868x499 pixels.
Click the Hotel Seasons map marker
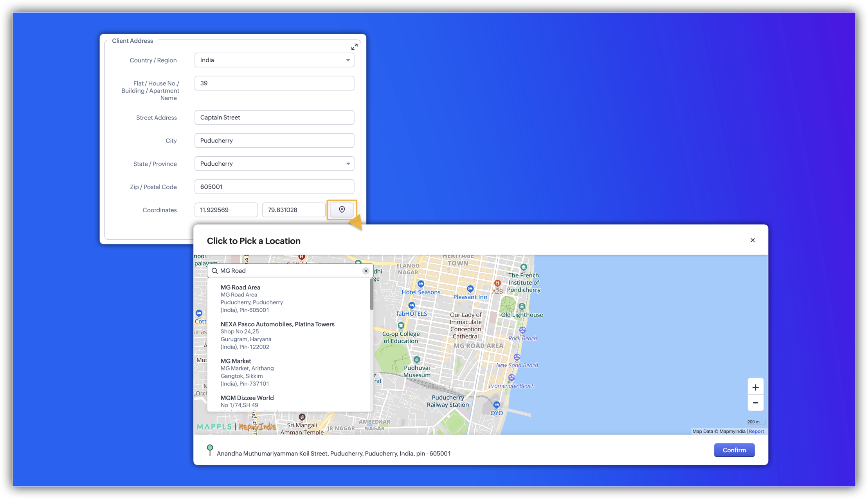[x=421, y=284]
